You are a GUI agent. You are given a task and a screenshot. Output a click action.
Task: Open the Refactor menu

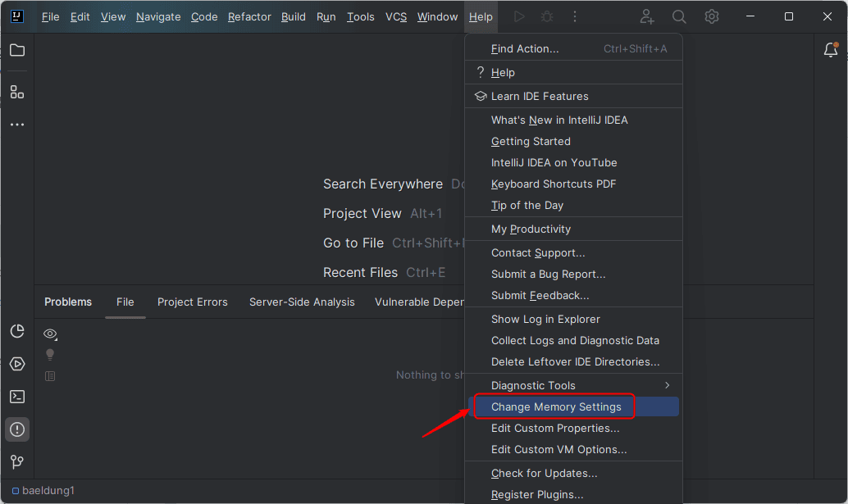[x=249, y=16]
